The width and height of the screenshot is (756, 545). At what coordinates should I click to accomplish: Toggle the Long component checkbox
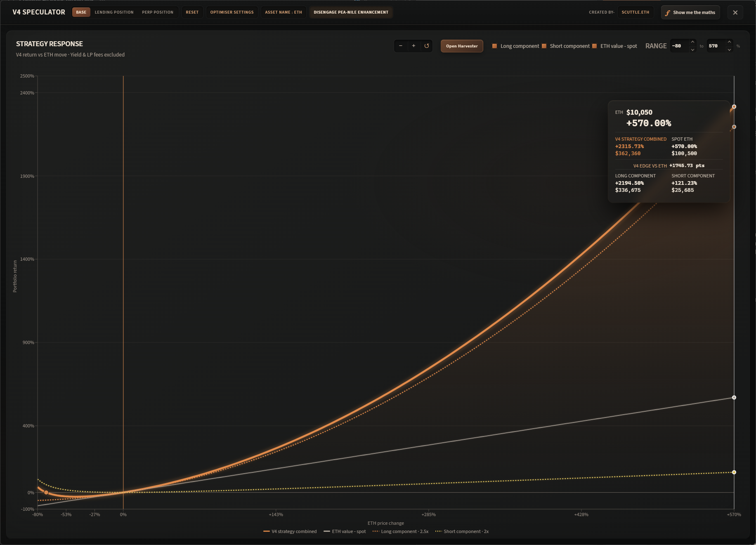pos(494,46)
